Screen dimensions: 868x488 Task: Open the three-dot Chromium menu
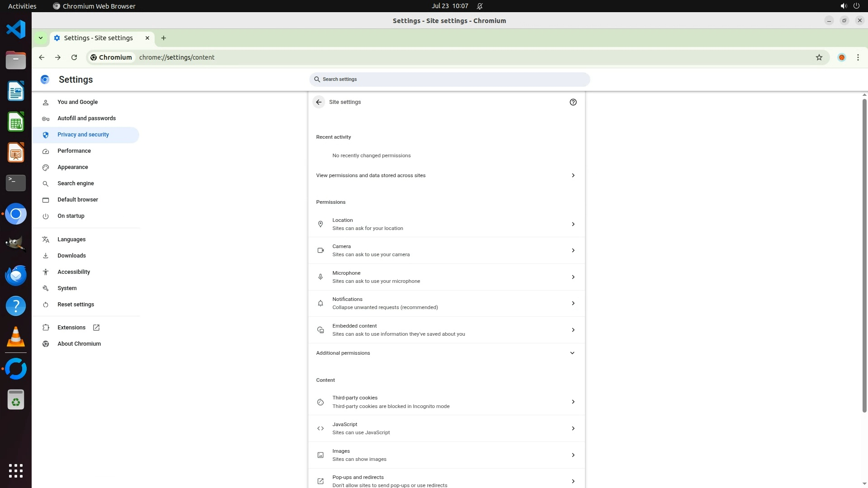coord(858,57)
